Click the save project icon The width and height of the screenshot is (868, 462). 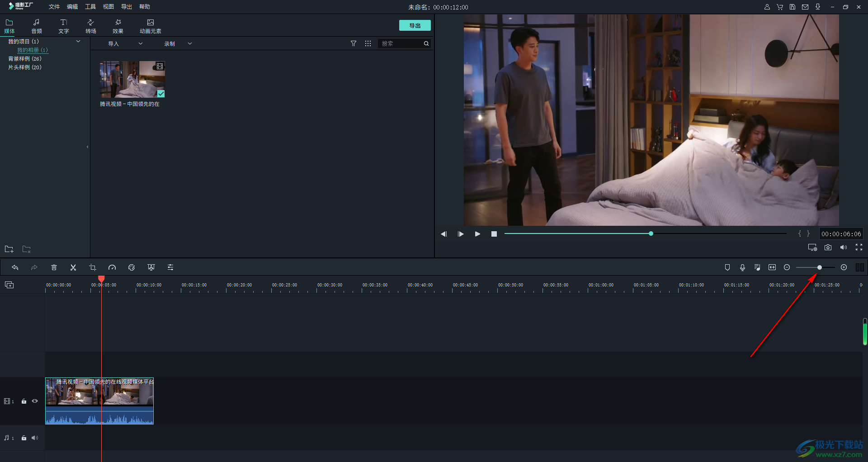click(x=793, y=7)
